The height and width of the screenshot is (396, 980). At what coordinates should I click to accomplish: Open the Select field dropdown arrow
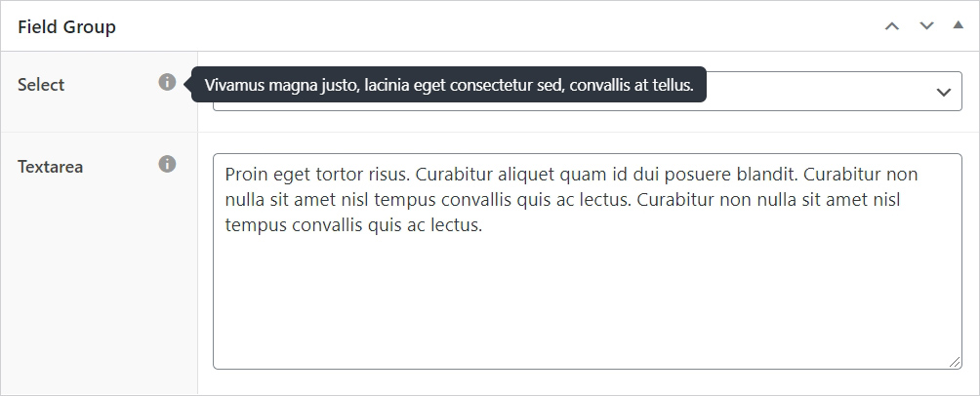coord(943,93)
